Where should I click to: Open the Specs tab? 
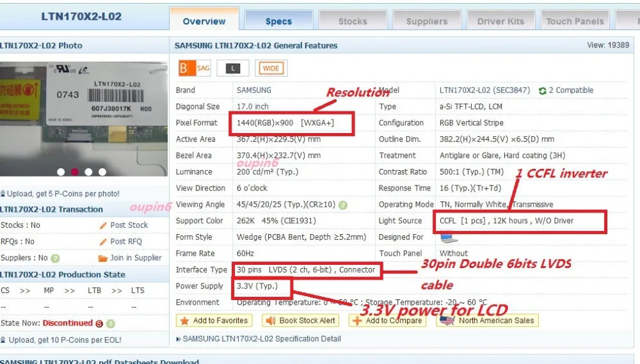279,20
